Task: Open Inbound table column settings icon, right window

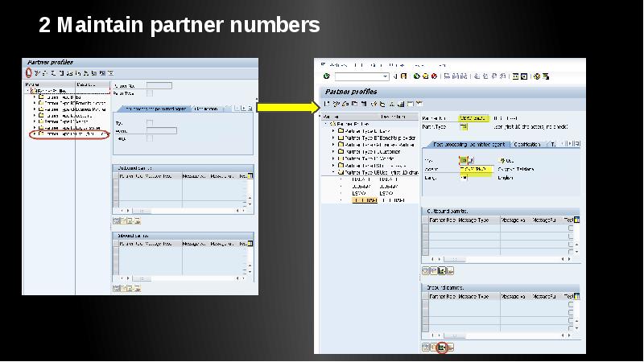Action: click(576, 296)
